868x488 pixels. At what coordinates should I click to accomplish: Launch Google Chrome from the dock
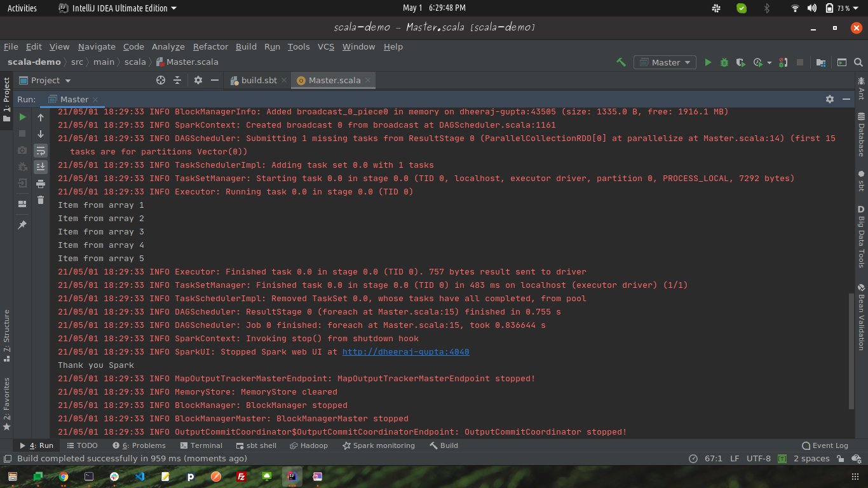point(64,476)
